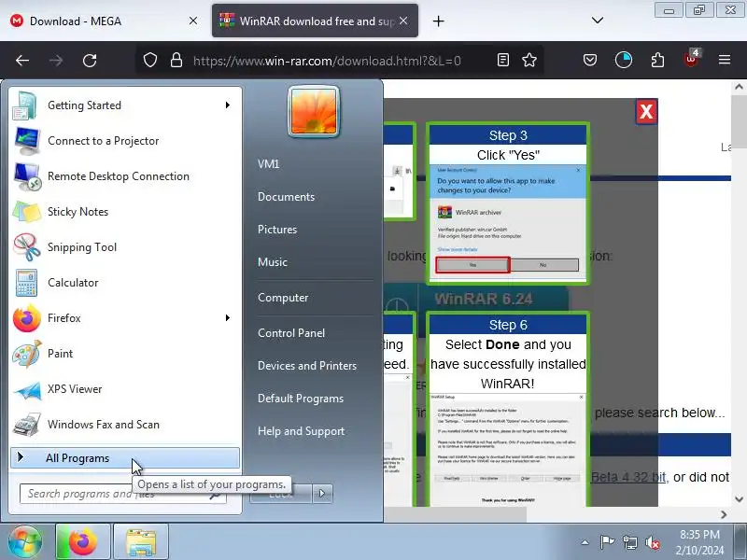The height and width of the screenshot is (560, 747).
Task: Launch Calculator from the Start menu
Action: [125, 283]
